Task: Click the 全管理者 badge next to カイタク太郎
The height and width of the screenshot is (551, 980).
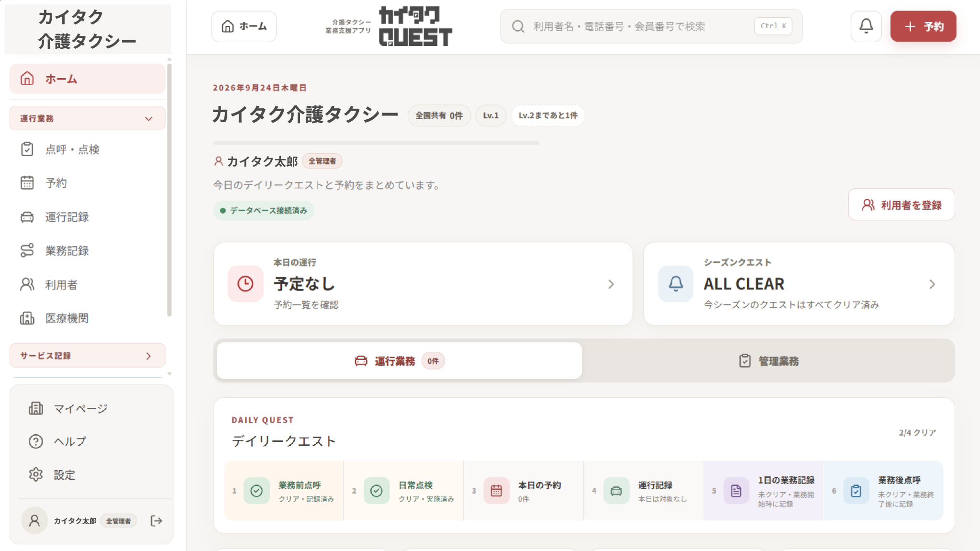Action: [322, 161]
